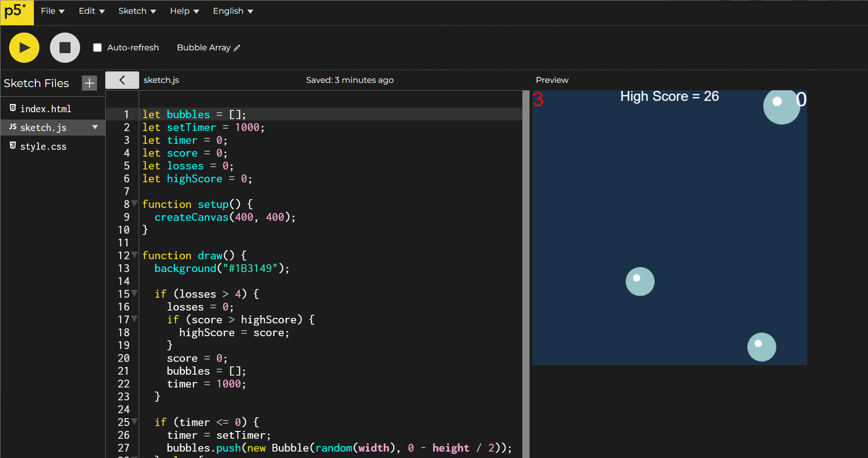This screenshot has width=868, height=458.
Task: Pop the bubble in the canvas center
Action: 640,281
